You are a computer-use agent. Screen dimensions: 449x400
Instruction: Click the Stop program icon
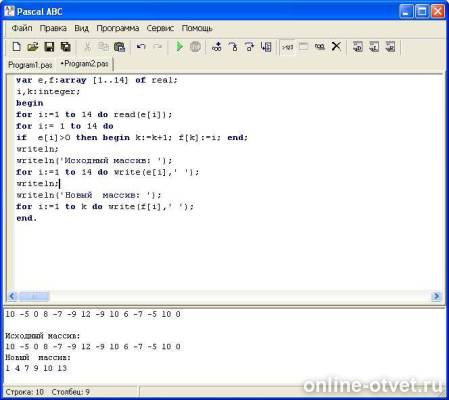click(x=195, y=47)
